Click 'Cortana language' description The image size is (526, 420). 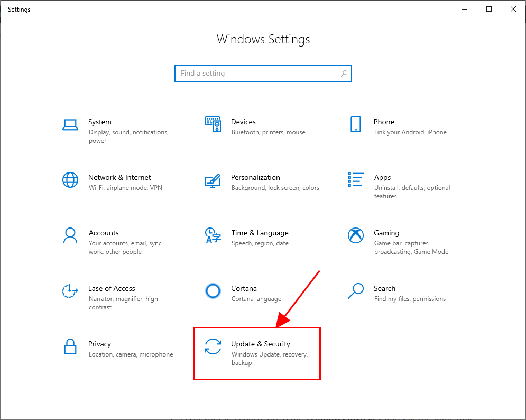pyautogui.click(x=256, y=299)
